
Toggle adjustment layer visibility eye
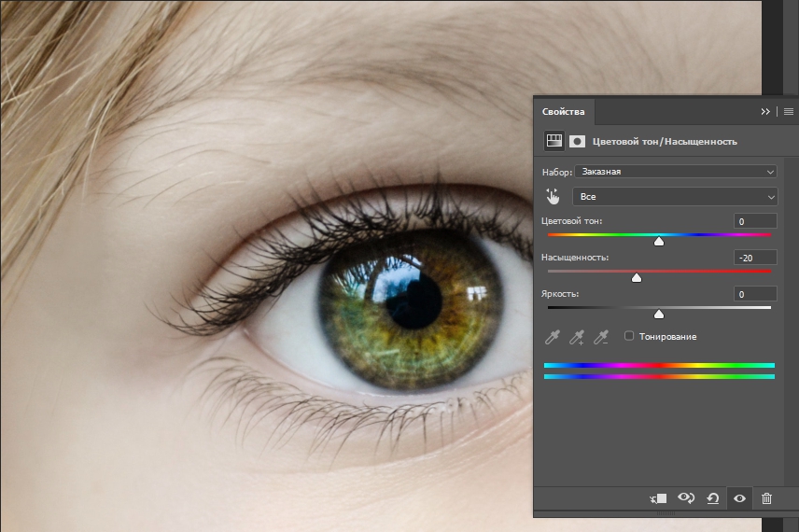point(739,498)
